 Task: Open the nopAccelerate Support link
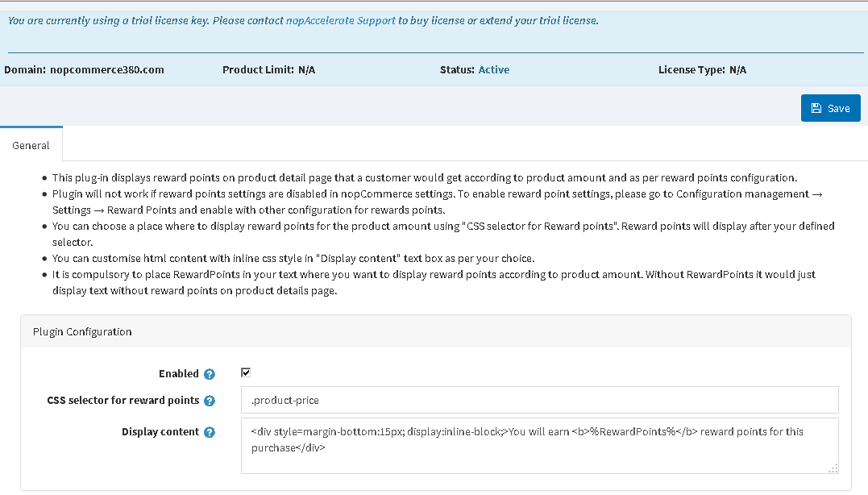pos(340,20)
